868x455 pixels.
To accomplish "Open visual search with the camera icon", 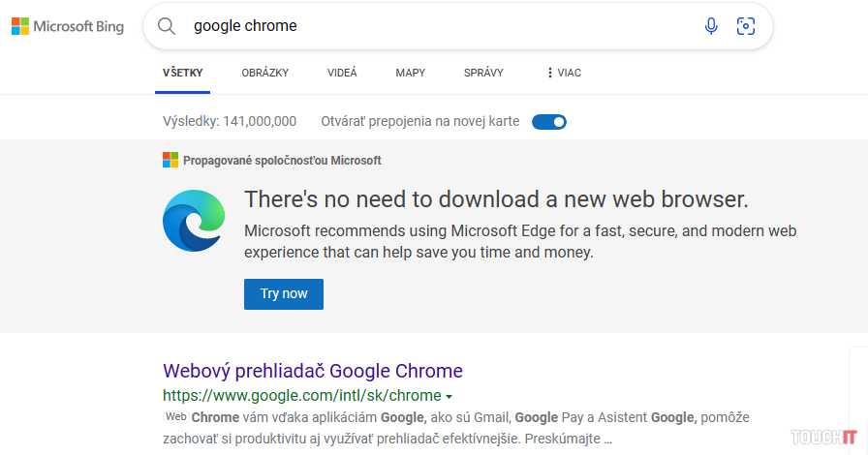I will click(745, 26).
